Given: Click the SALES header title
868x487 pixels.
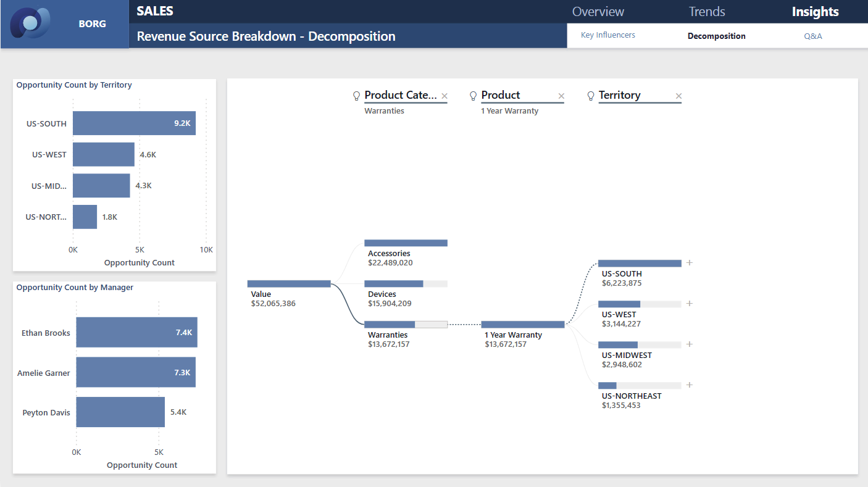Looking at the screenshot, I should point(155,11).
